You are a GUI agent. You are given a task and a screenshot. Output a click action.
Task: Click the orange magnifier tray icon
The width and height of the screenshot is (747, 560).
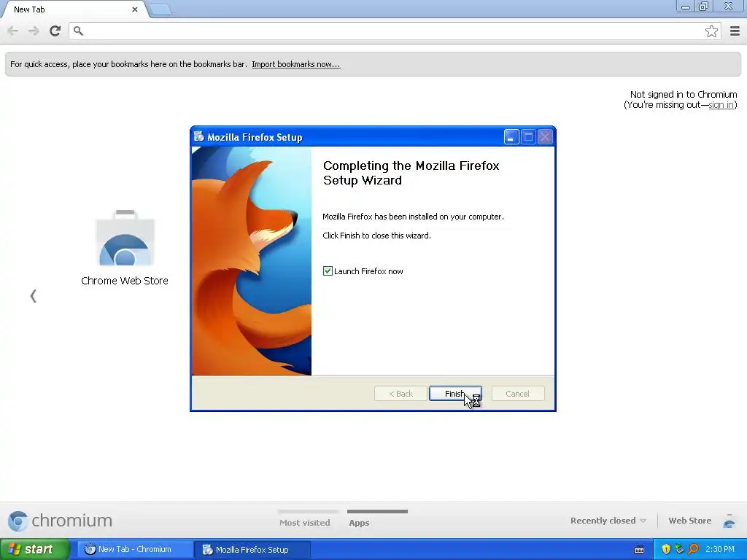pyautogui.click(x=693, y=549)
